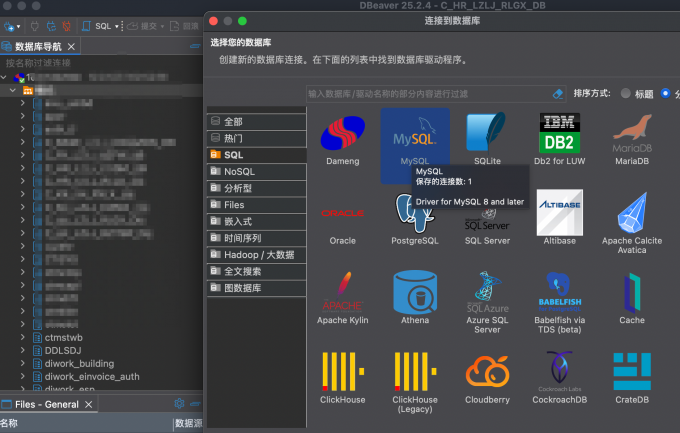The height and width of the screenshot is (433, 680).
Task: Close the 数据库导航 tab
Action: click(x=72, y=46)
